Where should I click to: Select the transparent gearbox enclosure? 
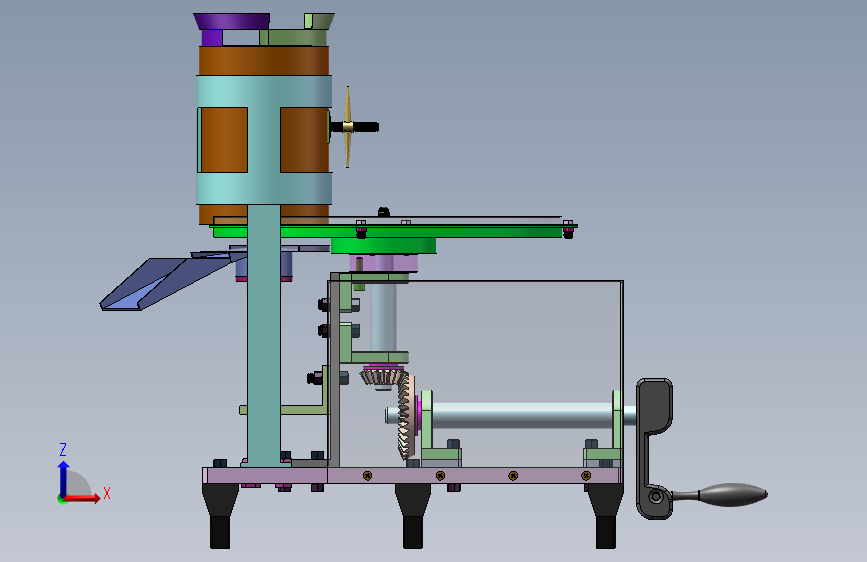coord(476,373)
